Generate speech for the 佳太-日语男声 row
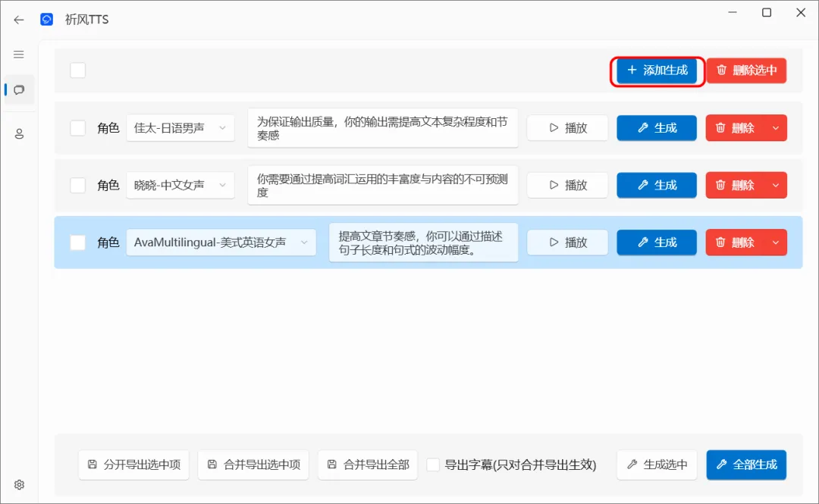 [657, 128]
